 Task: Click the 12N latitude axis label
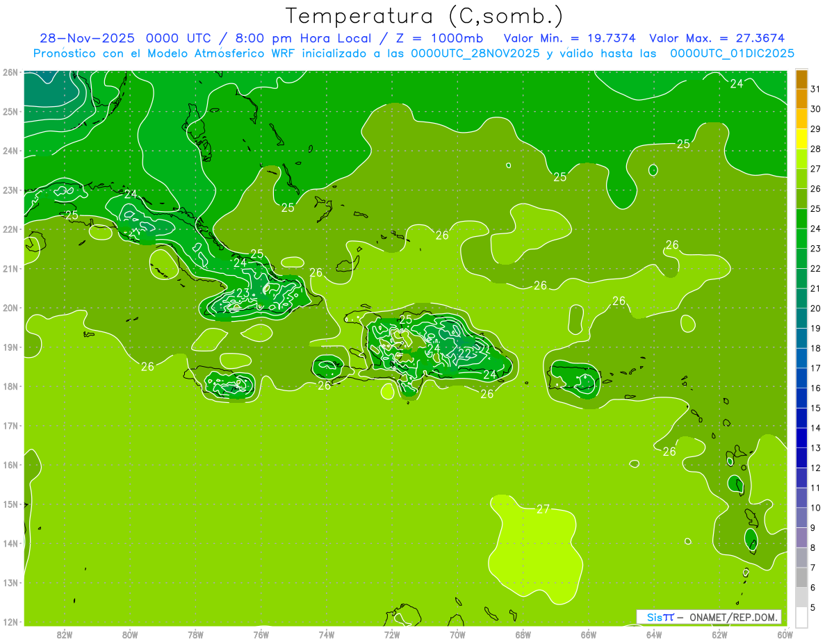point(10,621)
